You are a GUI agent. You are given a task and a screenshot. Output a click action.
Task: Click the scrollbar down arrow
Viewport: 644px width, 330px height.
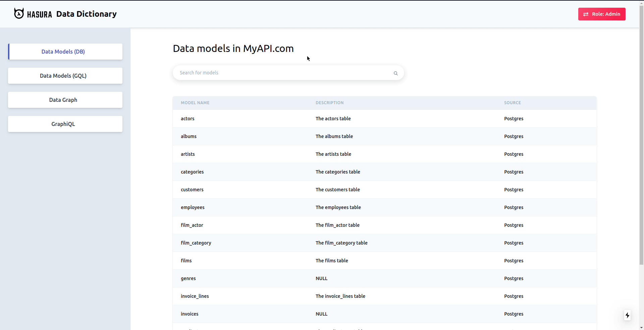click(x=641, y=328)
